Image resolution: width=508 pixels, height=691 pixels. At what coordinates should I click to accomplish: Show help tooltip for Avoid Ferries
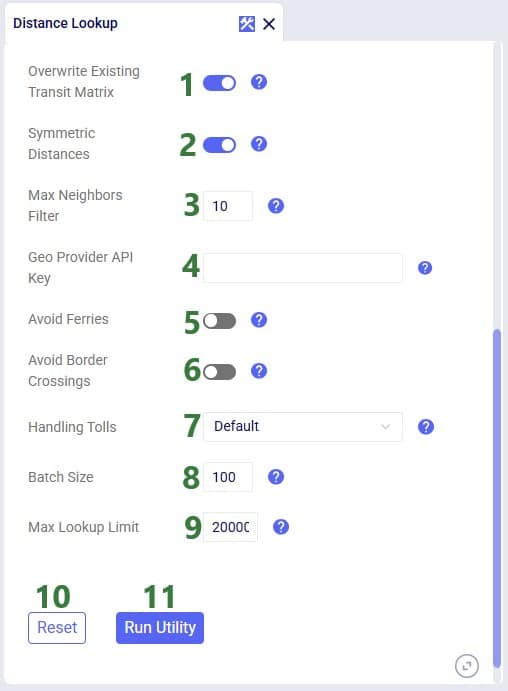tap(259, 320)
